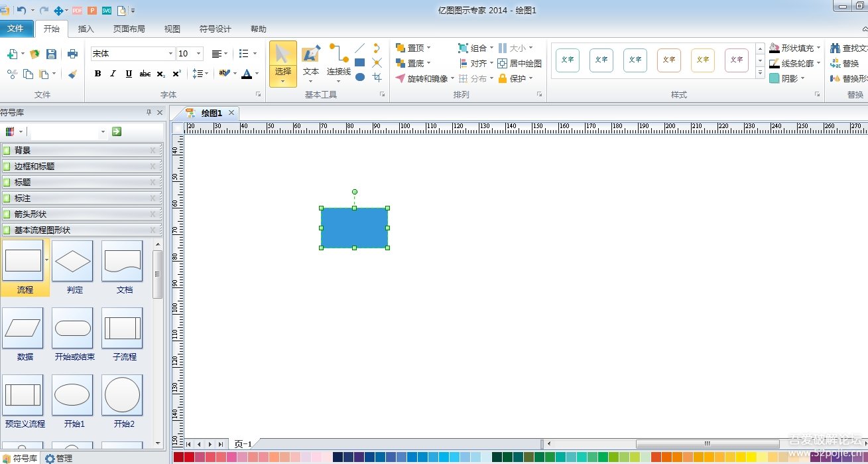This screenshot has height=464, width=868.
Task: Pin the 符号库 panel with the pushpin icon
Action: 149,112
